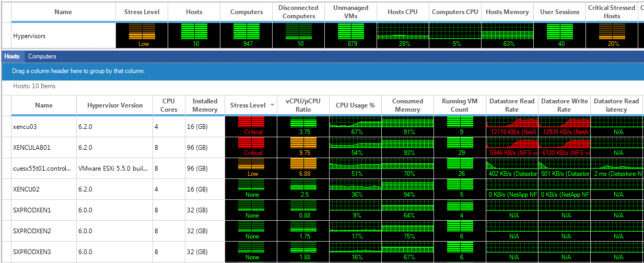Click the User Sessions column header
644x263 pixels.
tap(559, 11)
